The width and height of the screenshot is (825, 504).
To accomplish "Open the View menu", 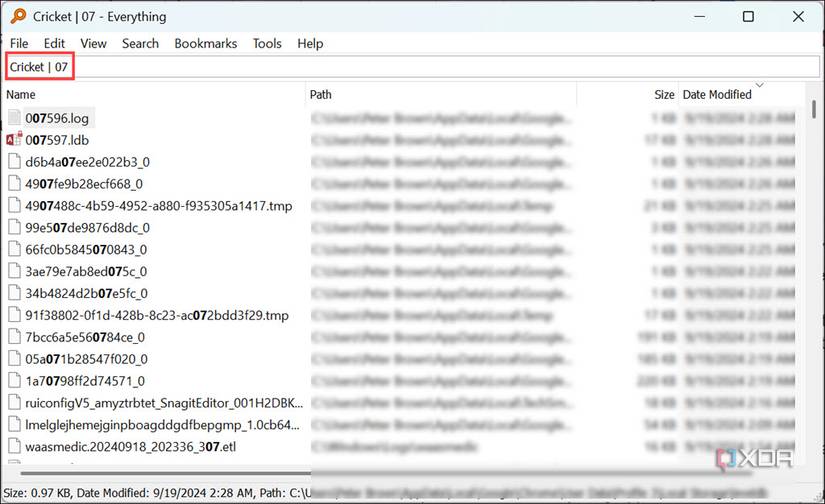I will 93,44.
